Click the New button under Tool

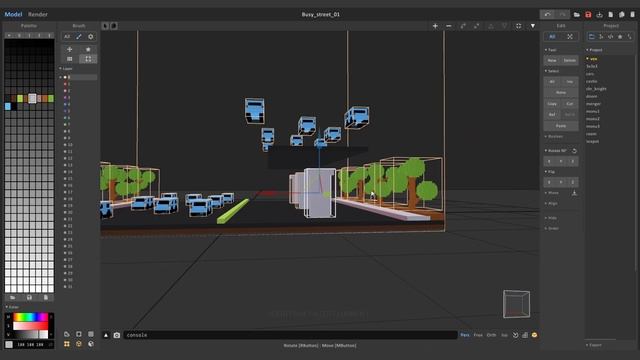[x=552, y=60]
